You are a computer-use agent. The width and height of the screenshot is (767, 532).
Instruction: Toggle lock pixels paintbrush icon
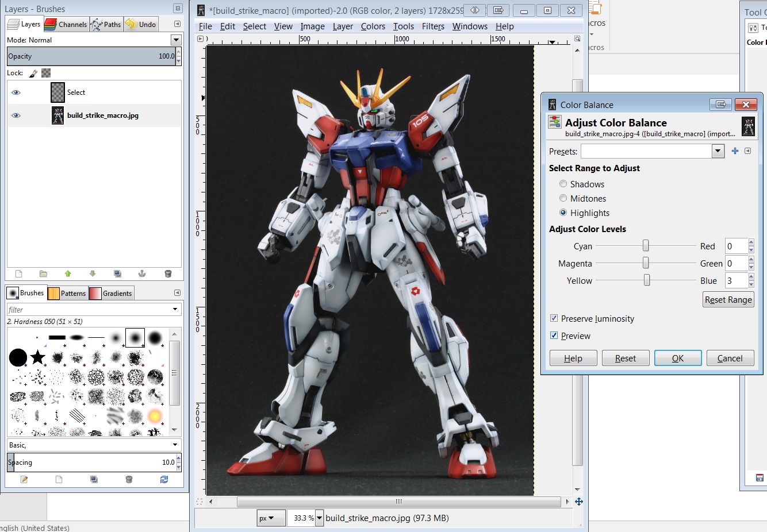click(x=33, y=73)
